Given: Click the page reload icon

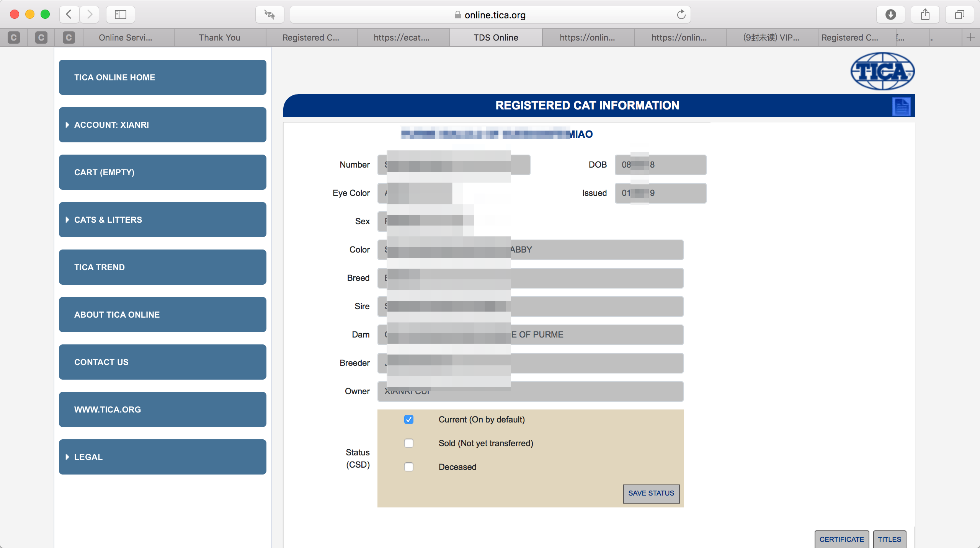Looking at the screenshot, I should point(681,15).
